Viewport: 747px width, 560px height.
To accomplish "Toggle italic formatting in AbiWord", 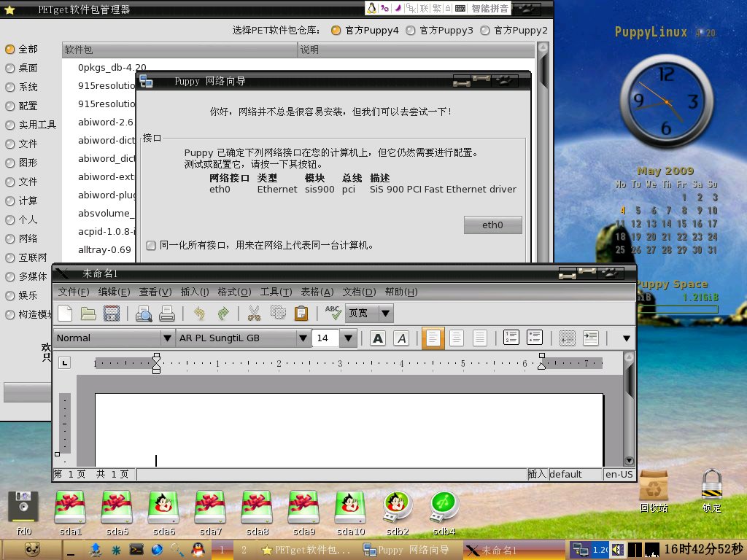I will click(x=402, y=338).
